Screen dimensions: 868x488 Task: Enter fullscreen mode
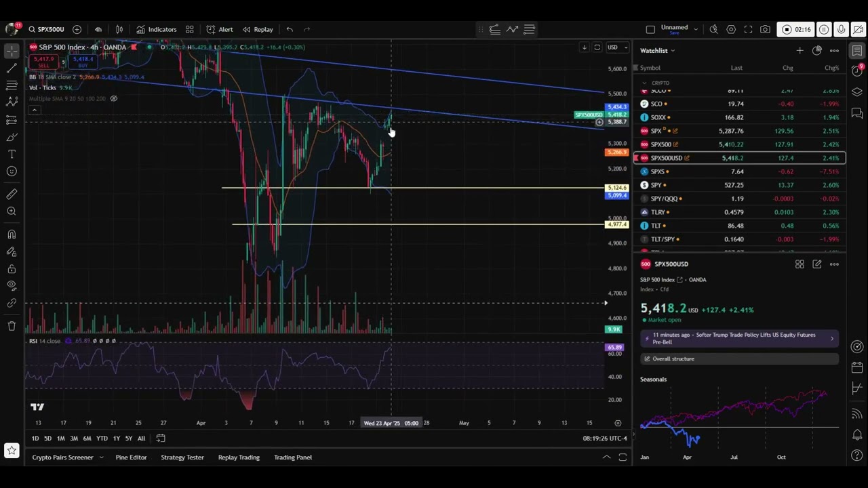[748, 29]
